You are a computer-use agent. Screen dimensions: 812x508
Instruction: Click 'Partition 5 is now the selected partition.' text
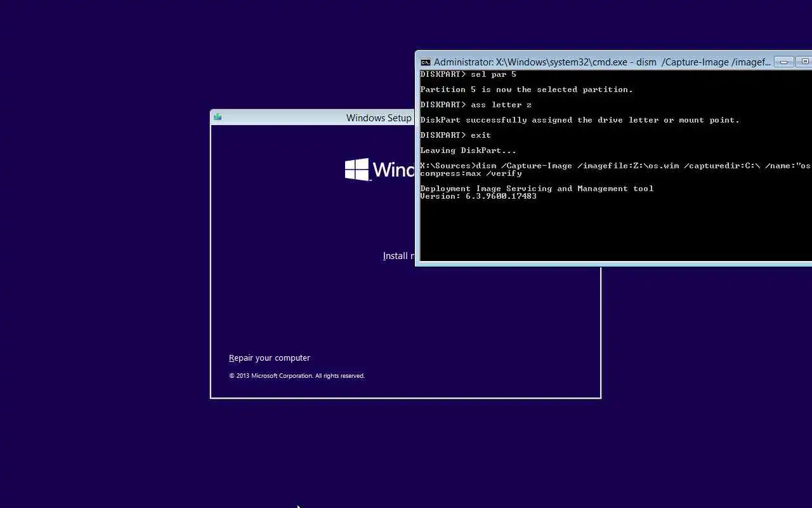(527, 90)
